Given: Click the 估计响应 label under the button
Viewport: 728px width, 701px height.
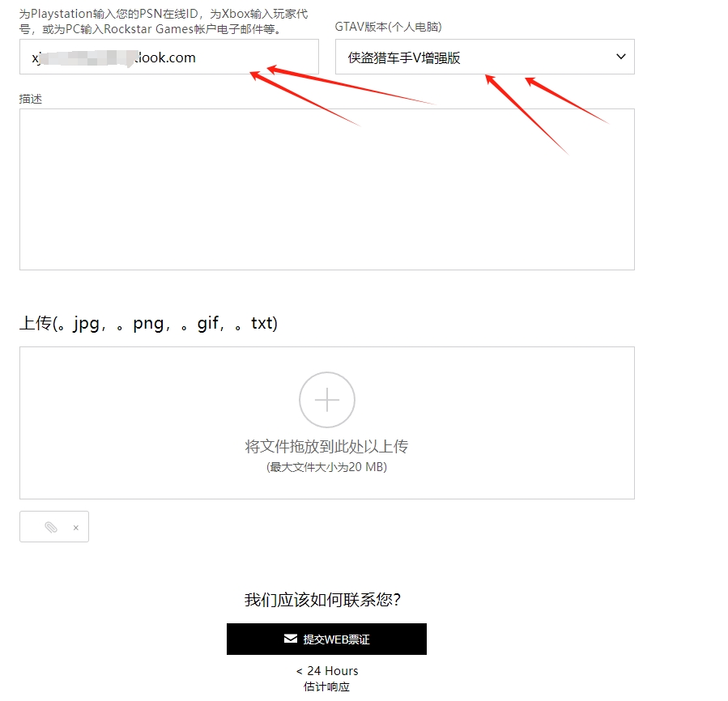Looking at the screenshot, I should point(326,686).
